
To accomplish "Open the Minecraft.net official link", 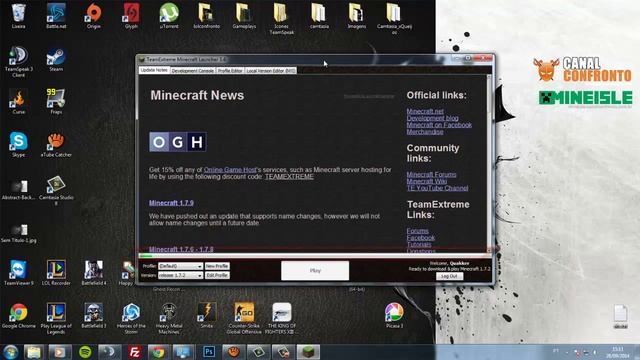I will click(425, 111).
